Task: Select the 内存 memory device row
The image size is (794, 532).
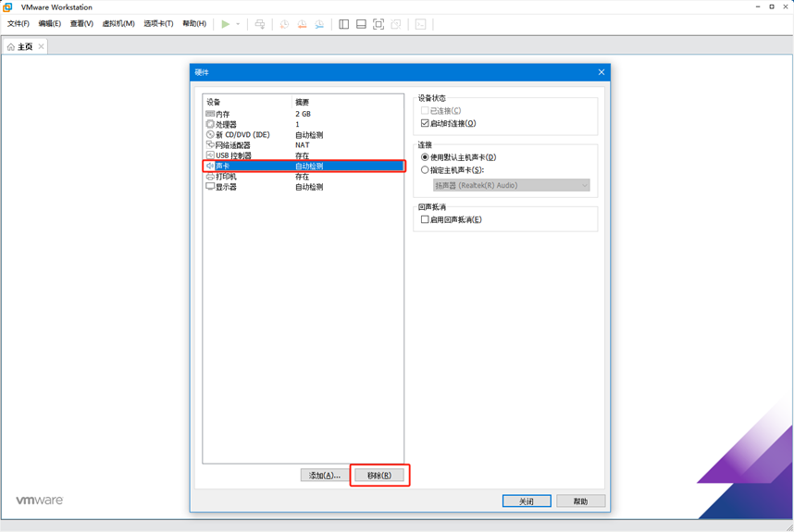Action: pos(304,114)
